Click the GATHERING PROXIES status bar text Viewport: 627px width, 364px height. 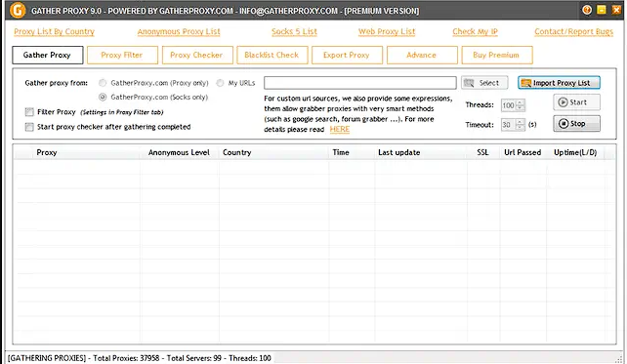tap(139, 358)
